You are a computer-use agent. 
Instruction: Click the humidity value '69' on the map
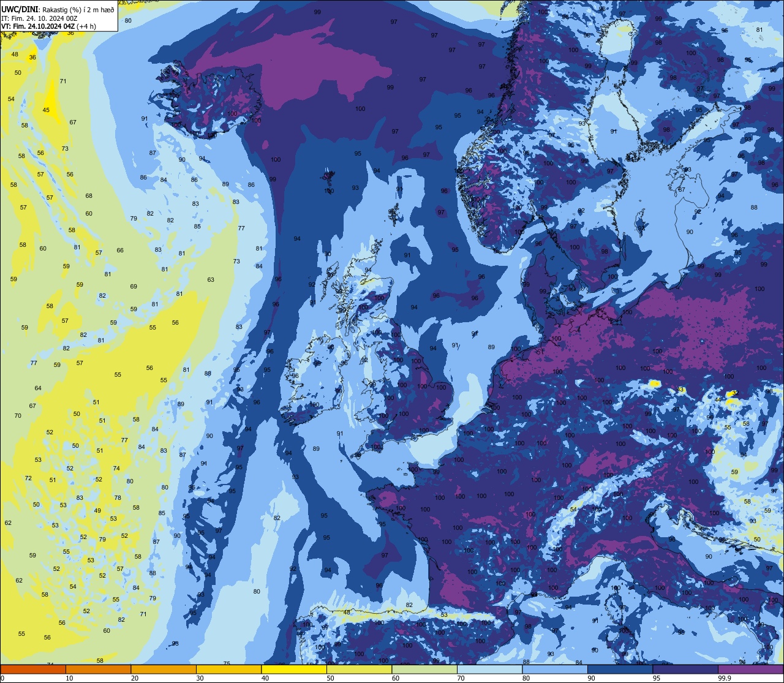point(134,287)
